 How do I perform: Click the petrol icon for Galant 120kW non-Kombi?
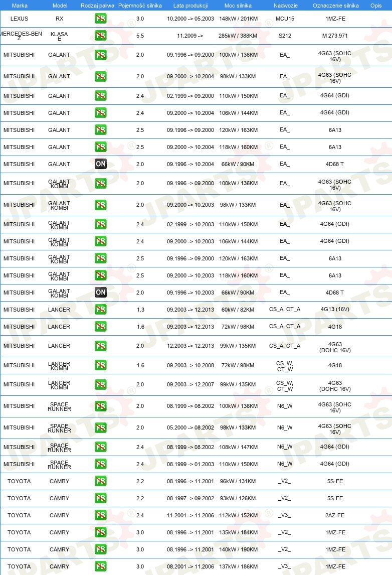(x=100, y=130)
